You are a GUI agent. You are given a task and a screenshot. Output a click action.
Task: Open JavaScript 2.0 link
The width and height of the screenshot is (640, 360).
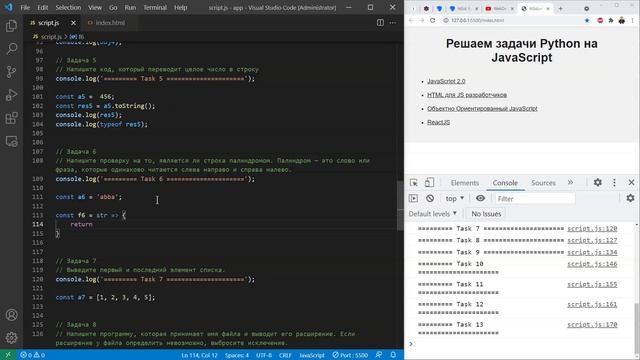coord(446,81)
